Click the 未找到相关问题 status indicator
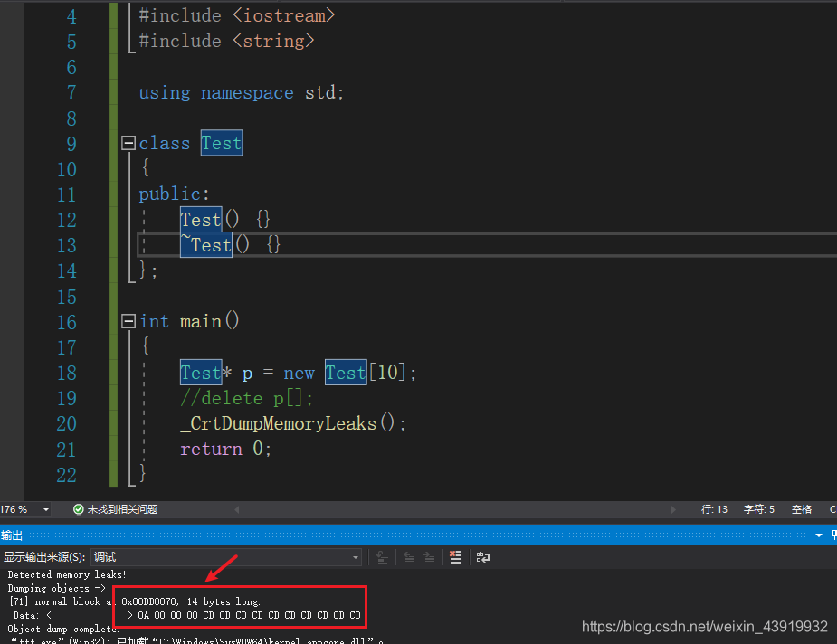 [x=115, y=509]
